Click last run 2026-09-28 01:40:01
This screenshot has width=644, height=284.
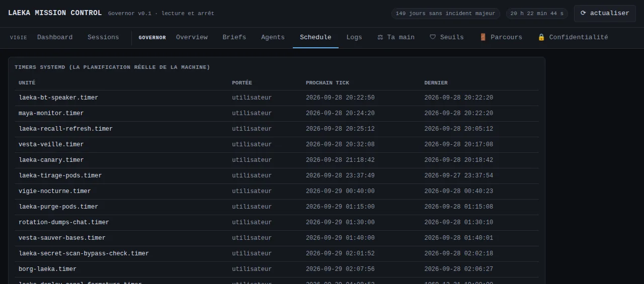pyautogui.click(x=459, y=238)
